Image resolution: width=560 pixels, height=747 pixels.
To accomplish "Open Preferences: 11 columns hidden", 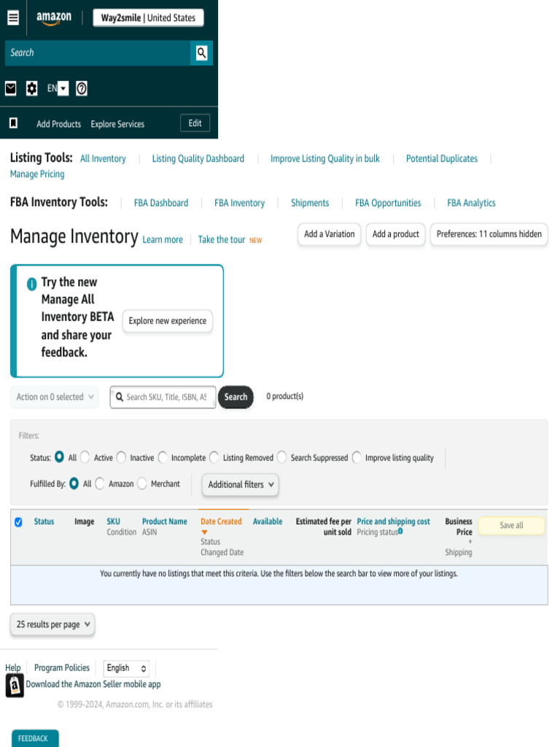I will (489, 234).
